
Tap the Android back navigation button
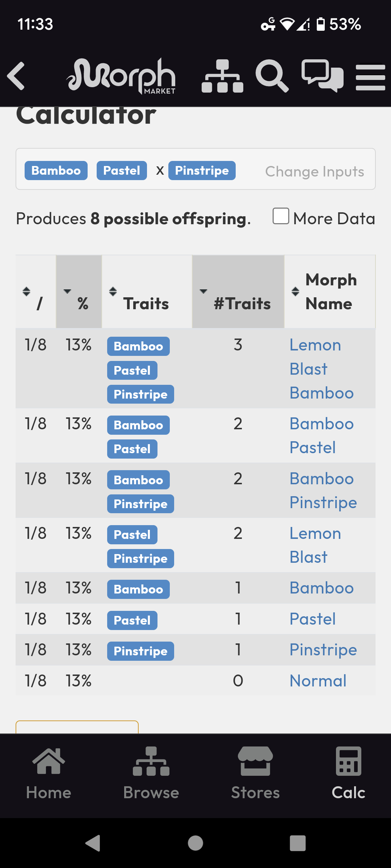pyautogui.click(x=93, y=843)
